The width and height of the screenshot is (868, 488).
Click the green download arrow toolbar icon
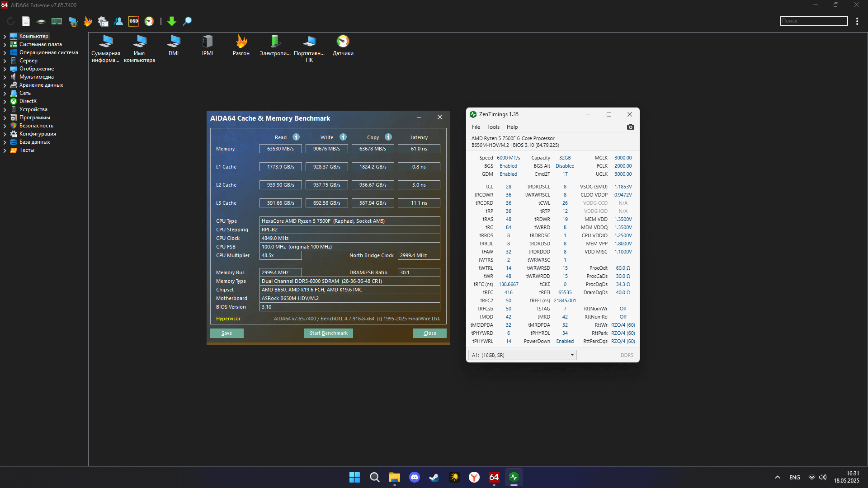pyautogui.click(x=172, y=21)
